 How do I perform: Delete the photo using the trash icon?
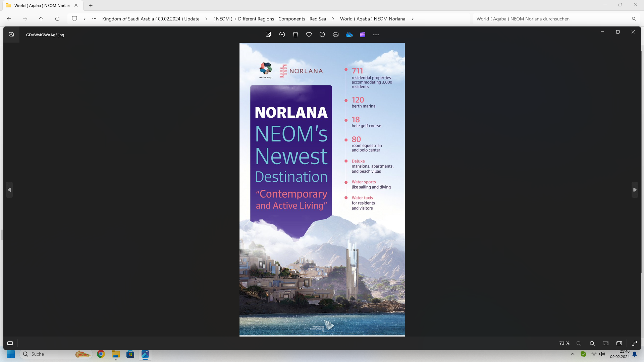coord(296,35)
